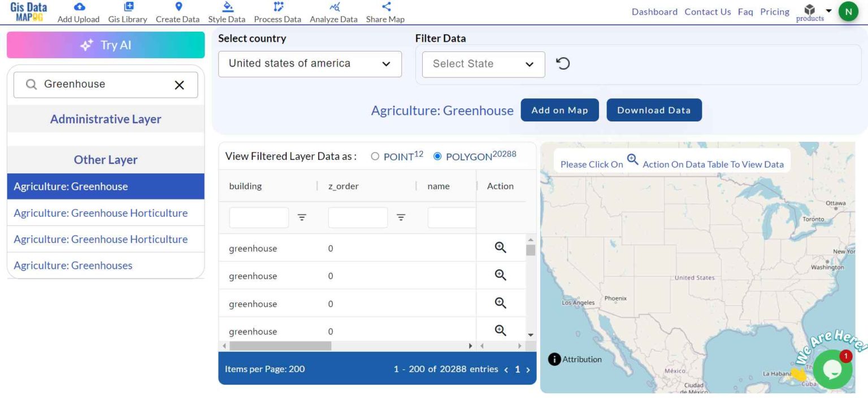
Task: Launch the Analyze Data tool
Action: (333, 11)
